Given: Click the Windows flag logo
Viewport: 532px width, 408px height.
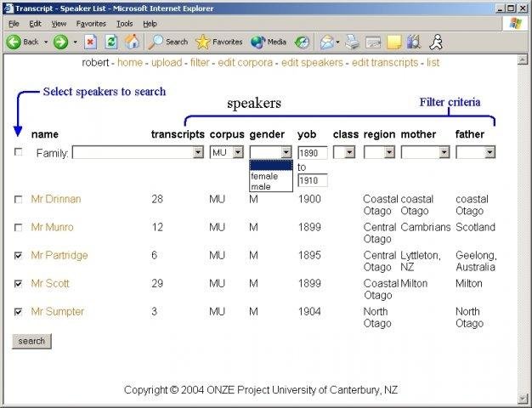Looking at the screenshot, I should point(515,24).
